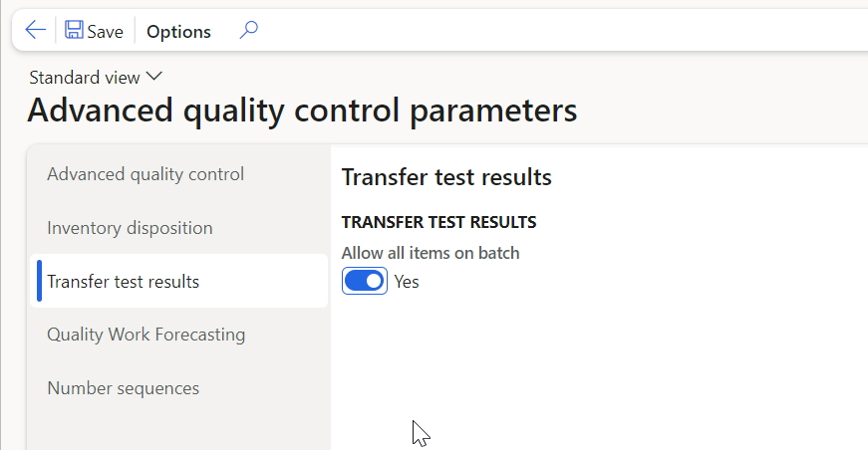Image resolution: width=868 pixels, height=450 pixels.
Task: Switch to Advanced quality control tab
Action: click(x=145, y=174)
